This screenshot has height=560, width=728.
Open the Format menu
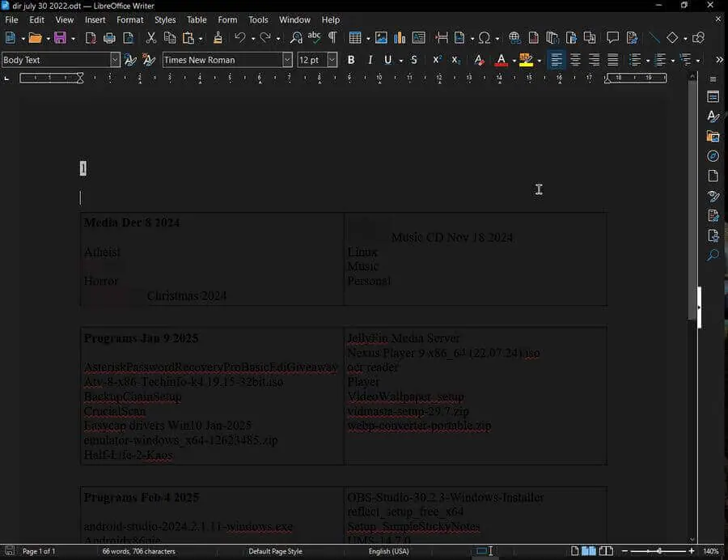(x=130, y=20)
